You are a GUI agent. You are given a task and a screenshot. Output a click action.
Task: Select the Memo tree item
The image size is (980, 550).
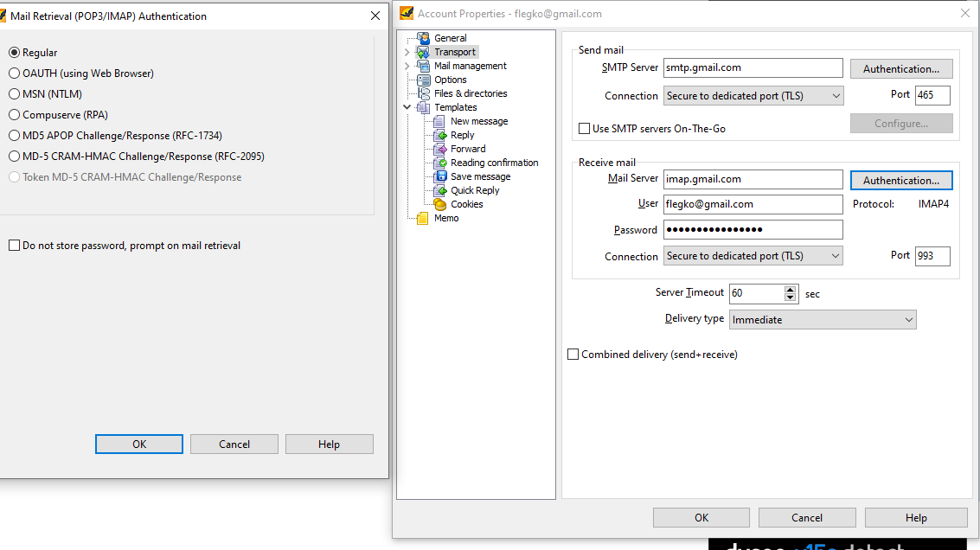click(446, 218)
